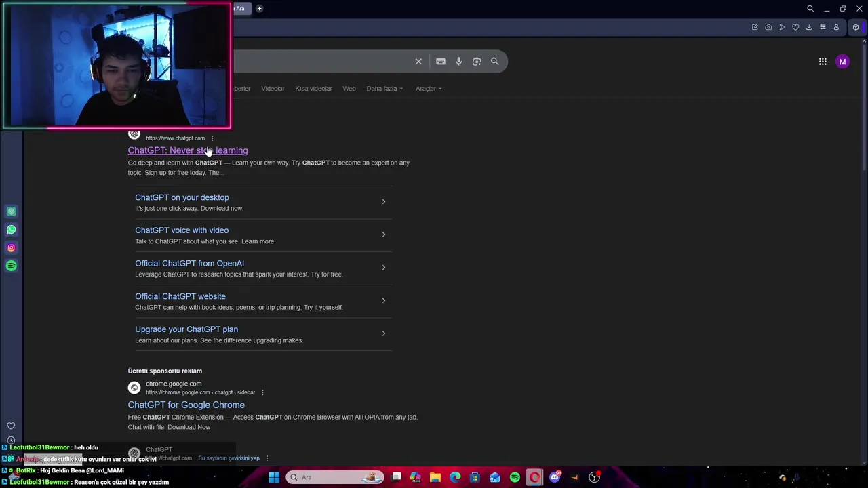Viewport: 868px width, 488px height.
Task: Open the player arrow icon in address bar
Action: [782, 27]
